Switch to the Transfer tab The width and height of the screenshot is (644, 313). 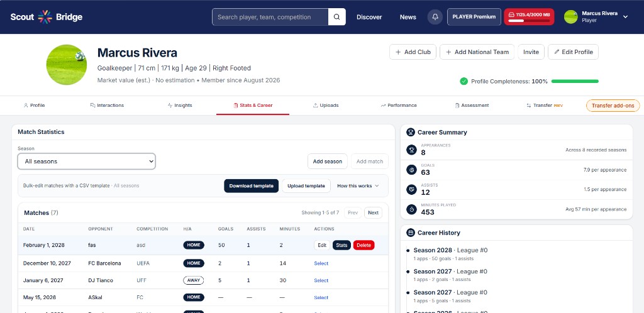tap(544, 106)
